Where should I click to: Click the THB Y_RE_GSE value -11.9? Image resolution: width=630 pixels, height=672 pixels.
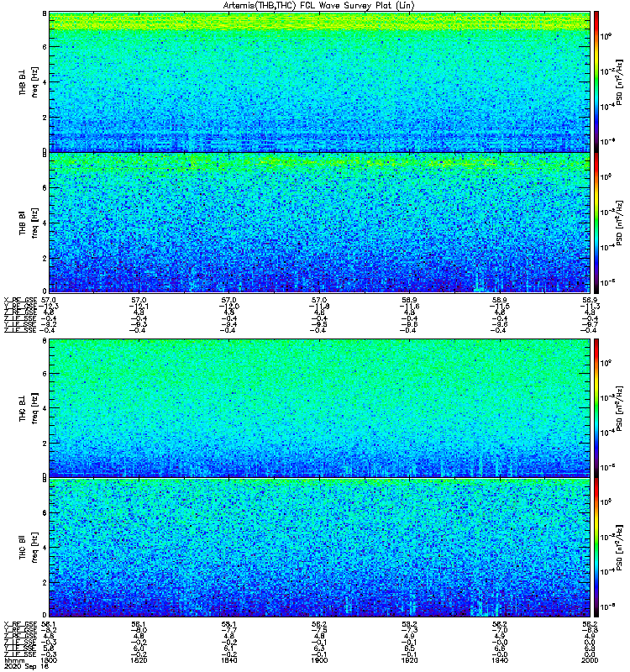pyautogui.click(x=319, y=307)
